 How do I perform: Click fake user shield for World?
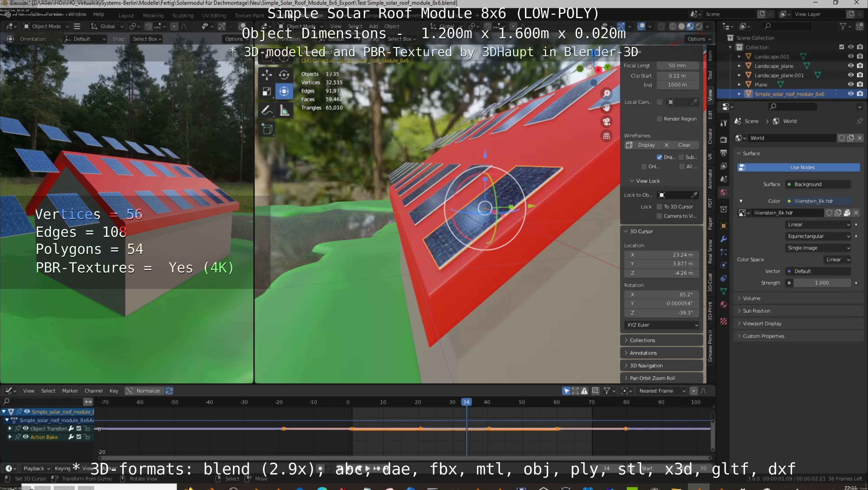pyautogui.click(x=841, y=138)
